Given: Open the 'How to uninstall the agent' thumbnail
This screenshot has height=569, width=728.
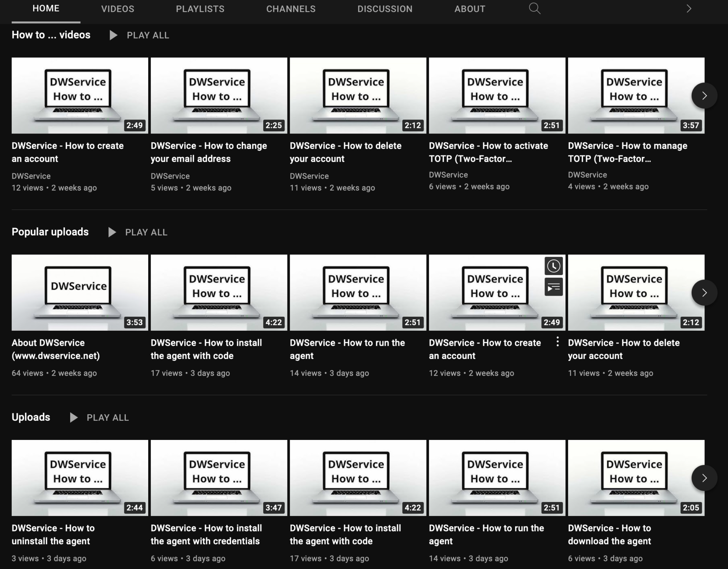Looking at the screenshot, I should (x=79, y=478).
